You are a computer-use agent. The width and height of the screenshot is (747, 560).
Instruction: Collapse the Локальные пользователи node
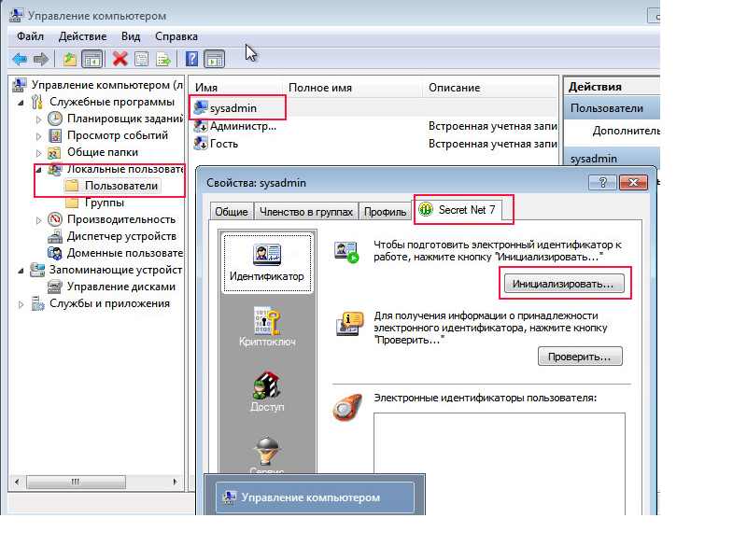(x=38, y=170)
